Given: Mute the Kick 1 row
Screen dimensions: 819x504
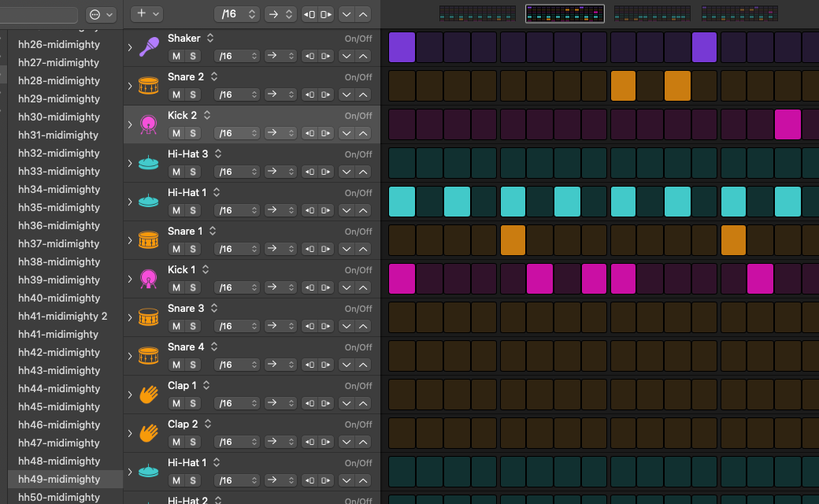Looking at the screenshot, I should tap(176, 287).
